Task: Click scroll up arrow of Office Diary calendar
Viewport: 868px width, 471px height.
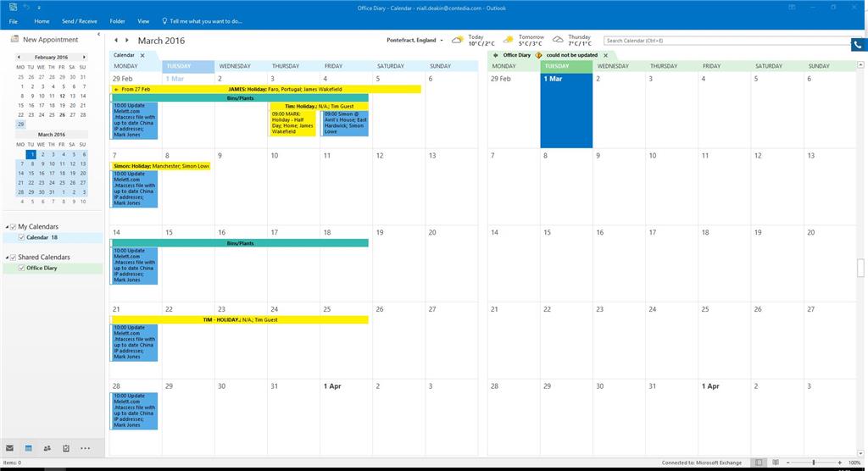Action: [x=861, y=64]
